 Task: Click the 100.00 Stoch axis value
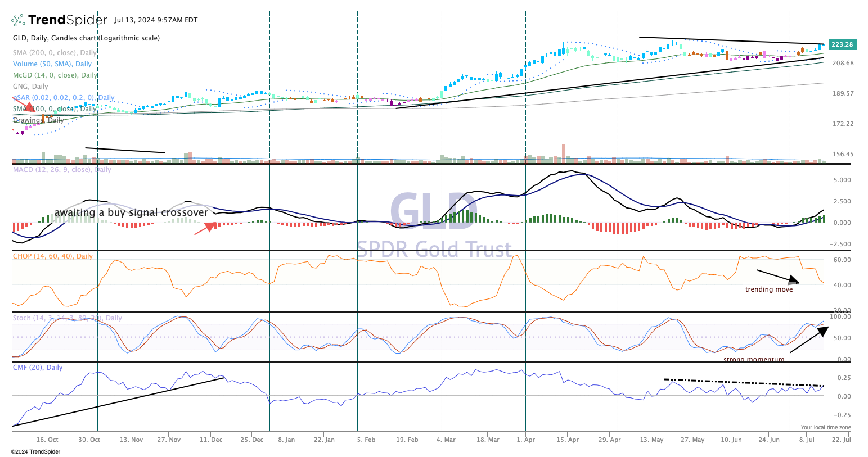point(841,317)
